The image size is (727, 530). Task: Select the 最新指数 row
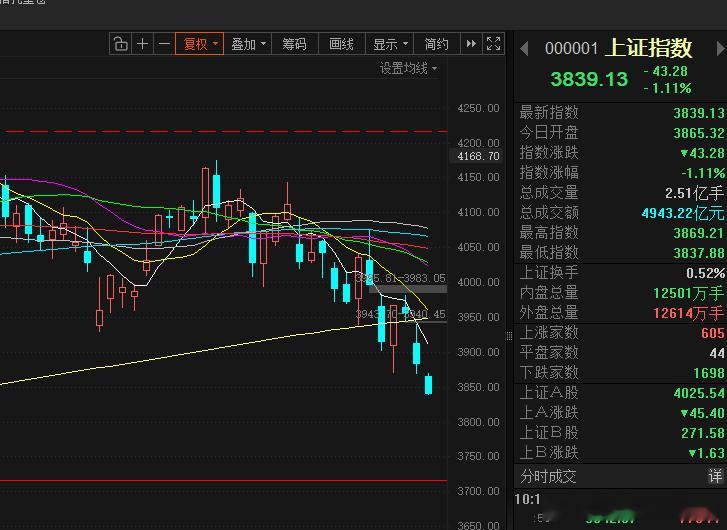pyautogui.click(x=621, y=113)
